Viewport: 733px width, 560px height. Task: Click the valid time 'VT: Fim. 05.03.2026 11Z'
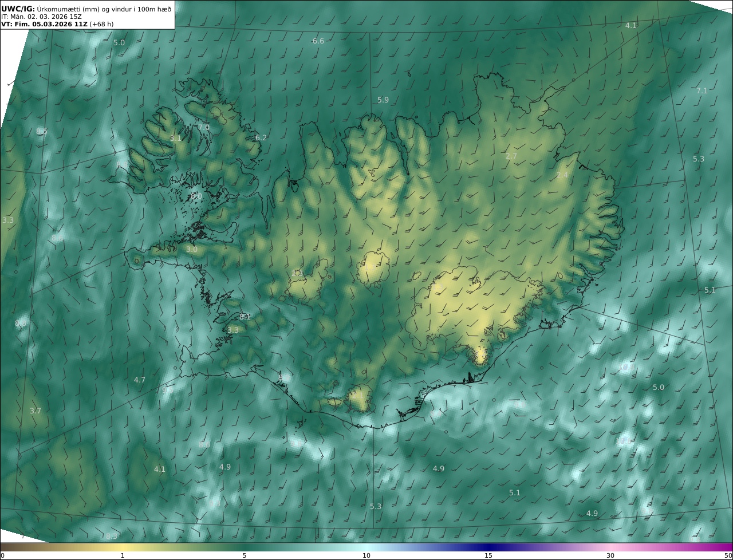(x=44, y=25)
